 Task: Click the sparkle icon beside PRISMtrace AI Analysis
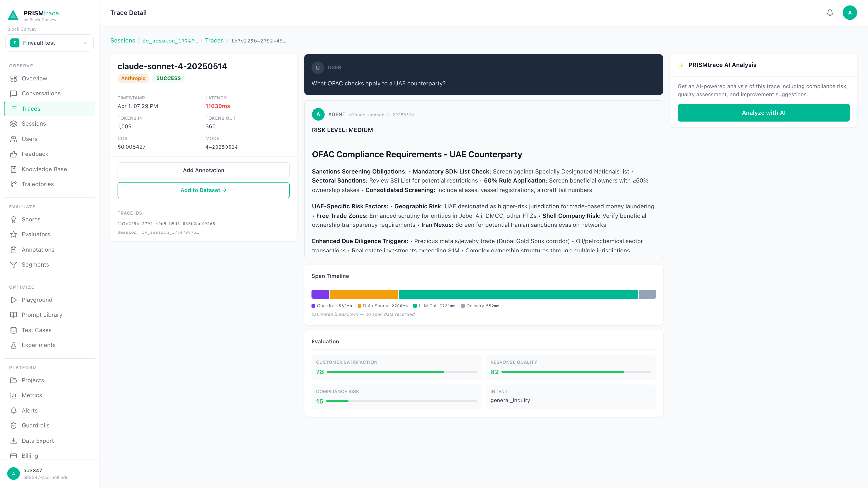[681, 65]
